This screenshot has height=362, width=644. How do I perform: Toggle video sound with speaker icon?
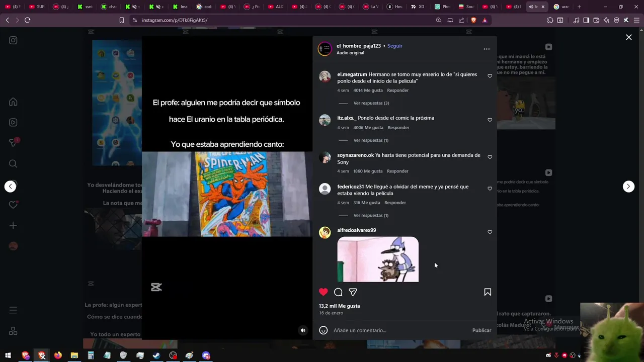click(303, 330)
